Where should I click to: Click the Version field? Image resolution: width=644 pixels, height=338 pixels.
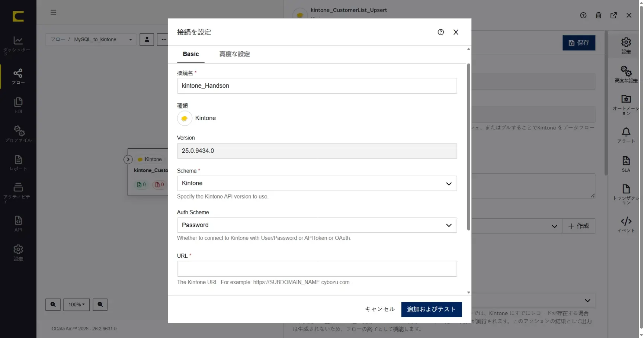pyautogui.click(x=317, y=151)
